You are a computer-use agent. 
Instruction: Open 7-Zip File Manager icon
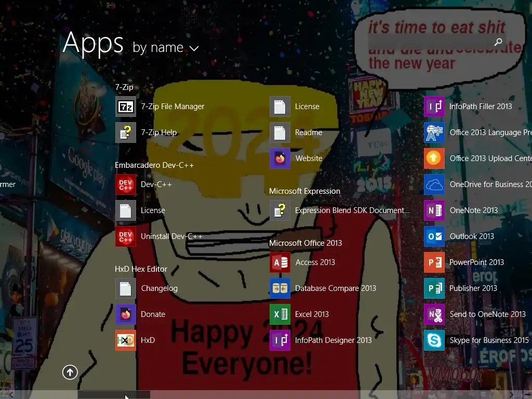[x=126, y=107]
